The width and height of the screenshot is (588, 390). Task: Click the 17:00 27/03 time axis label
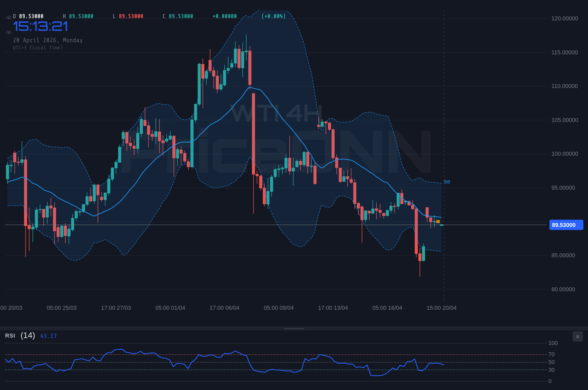(x=116, y=308)
